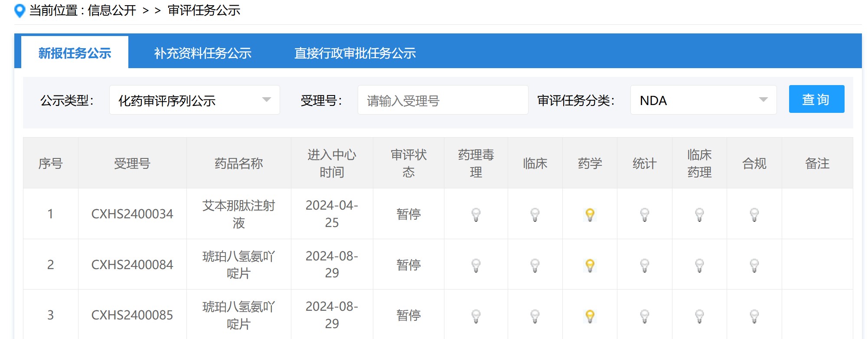The image size is (868, 339).
Task: Click date 2024-08-29 for CXHS2400084
Action: (332, 265)
